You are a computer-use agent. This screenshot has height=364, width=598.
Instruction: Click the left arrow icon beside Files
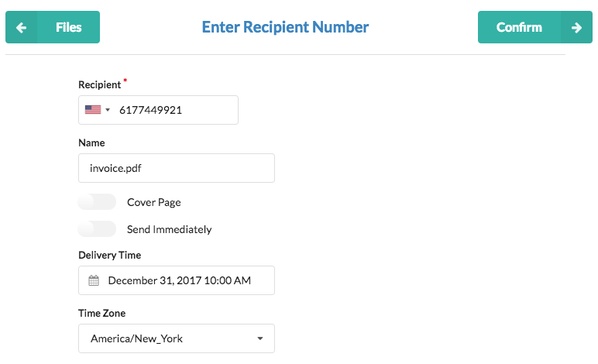22,27
